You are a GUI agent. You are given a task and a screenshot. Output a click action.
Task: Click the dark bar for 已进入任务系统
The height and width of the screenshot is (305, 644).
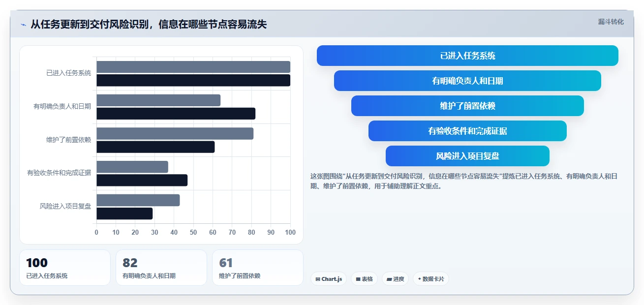coord(193,80)
